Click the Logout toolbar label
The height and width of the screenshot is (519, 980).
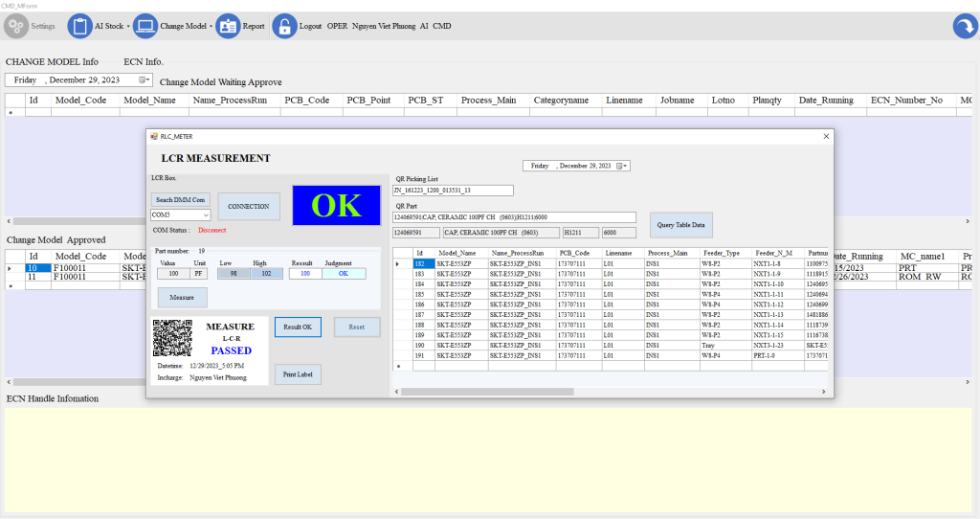tap(310, 26)
